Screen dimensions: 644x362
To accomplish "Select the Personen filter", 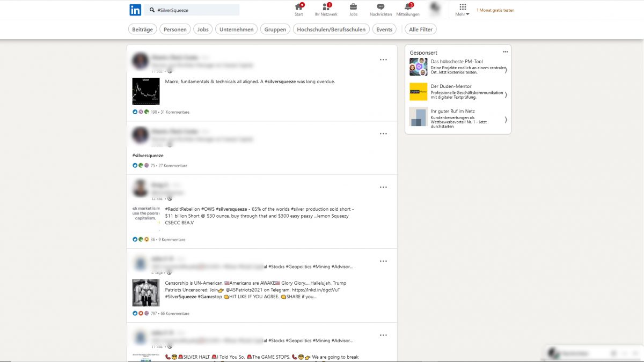I will click(x=175, y=29).
